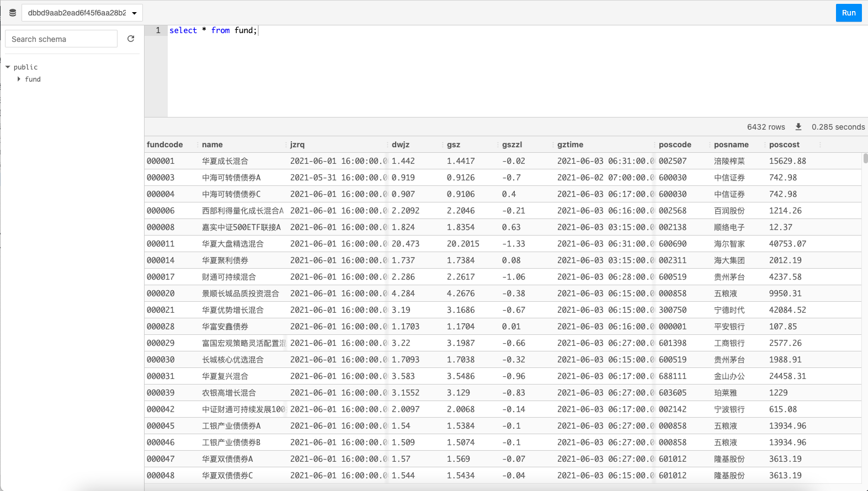
Task: Click the poscode column header
Action: [675, 145]
